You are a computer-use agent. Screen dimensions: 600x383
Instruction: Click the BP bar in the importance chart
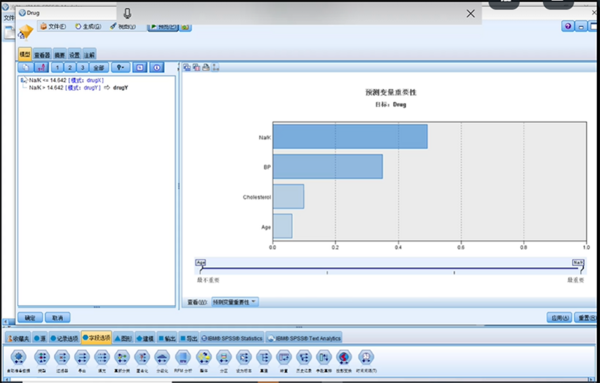[328, 166]
